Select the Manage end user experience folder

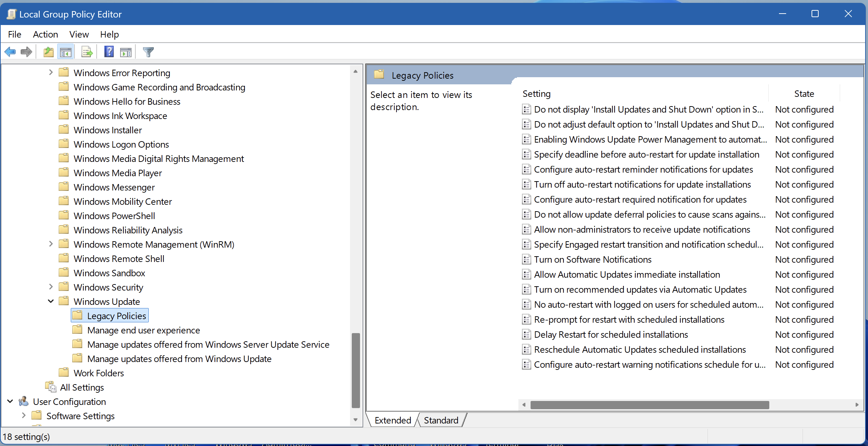[x=143, y=330]
